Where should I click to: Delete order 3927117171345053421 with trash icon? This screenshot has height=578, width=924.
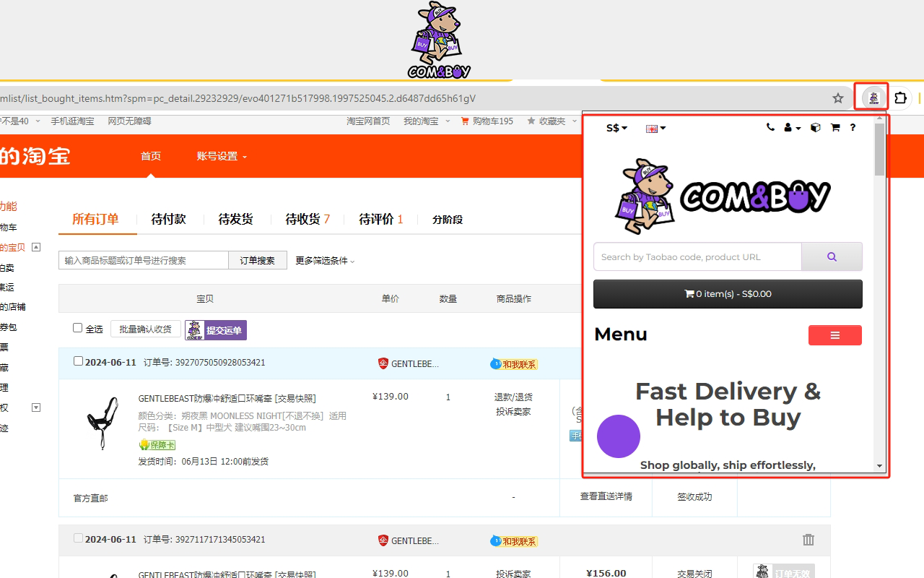coord(808,540)
